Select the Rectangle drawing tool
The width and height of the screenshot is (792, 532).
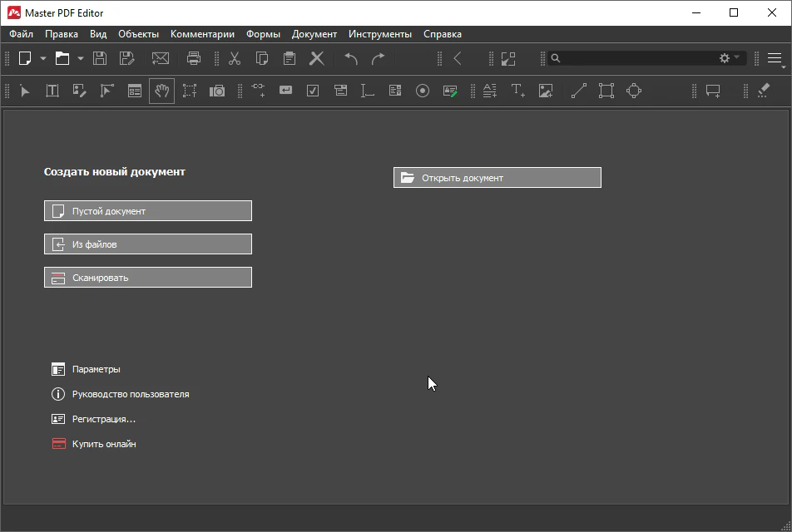(x=606, y=91)
